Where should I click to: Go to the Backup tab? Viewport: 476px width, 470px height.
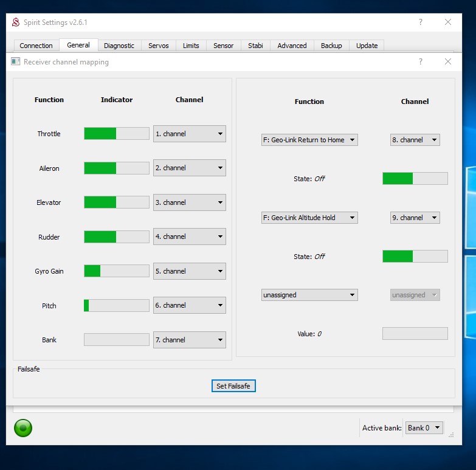331,46
